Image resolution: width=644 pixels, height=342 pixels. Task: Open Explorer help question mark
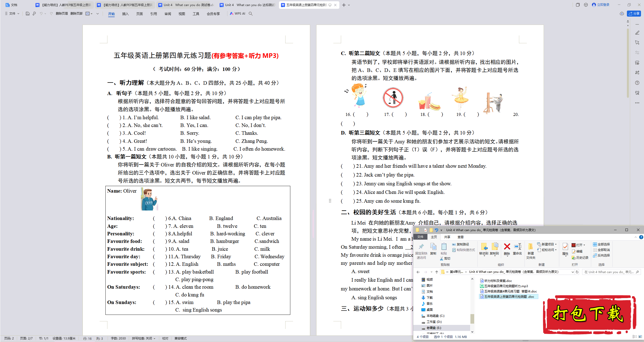click(641, 237)
